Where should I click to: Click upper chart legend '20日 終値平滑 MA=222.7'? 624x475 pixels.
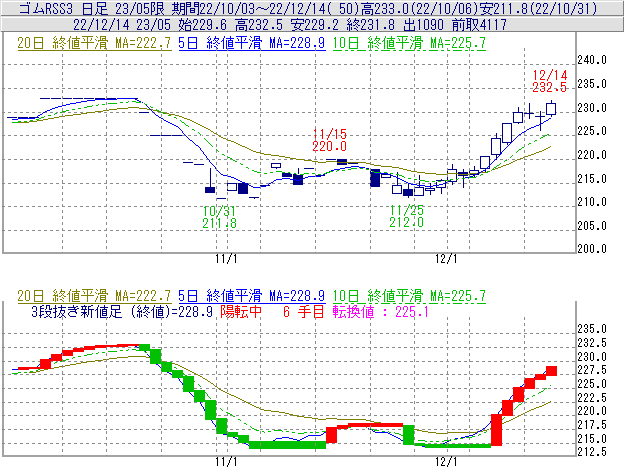[94, 43]
